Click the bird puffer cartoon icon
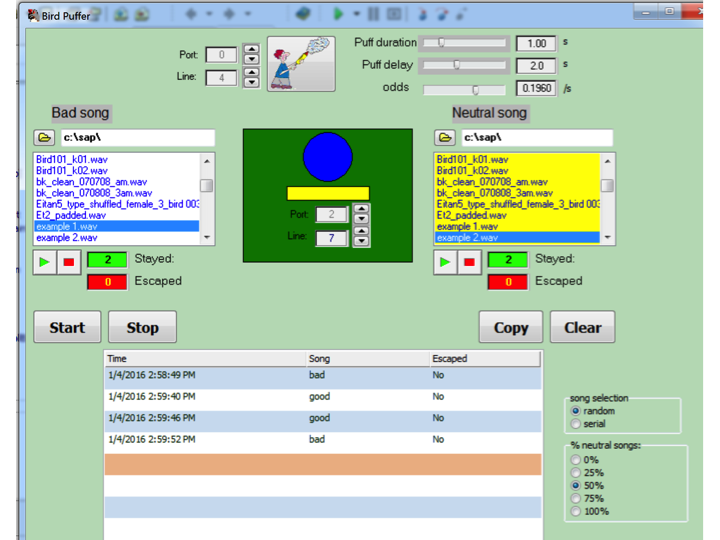Image resolution: width=720 pixels, height=540 pixels. pos(300,64)
